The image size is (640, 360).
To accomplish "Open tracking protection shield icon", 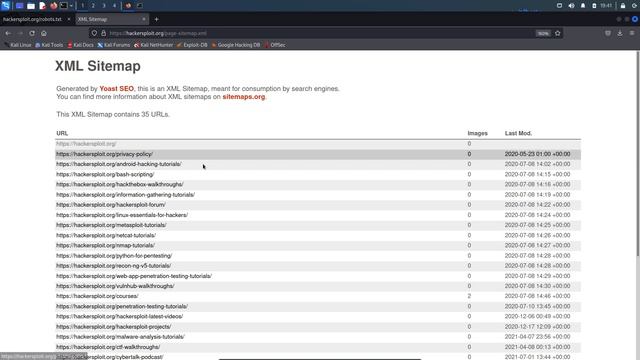I will [x=94, y=33].
